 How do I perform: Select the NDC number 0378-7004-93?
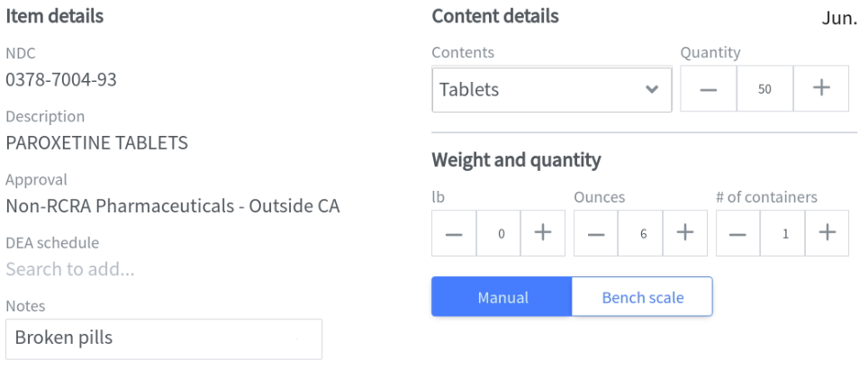61,80
